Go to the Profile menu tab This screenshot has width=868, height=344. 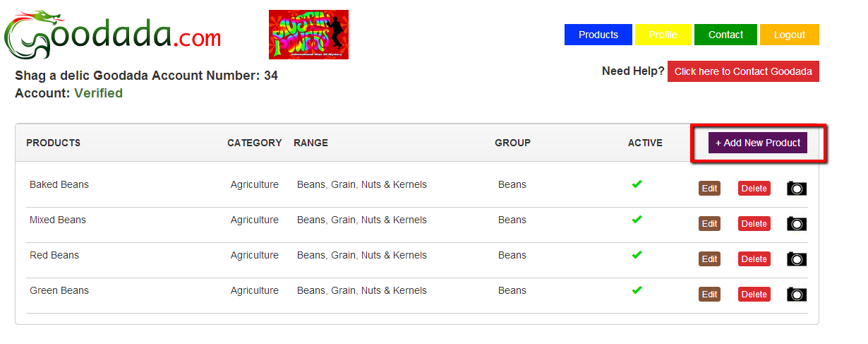coord(663,35)
